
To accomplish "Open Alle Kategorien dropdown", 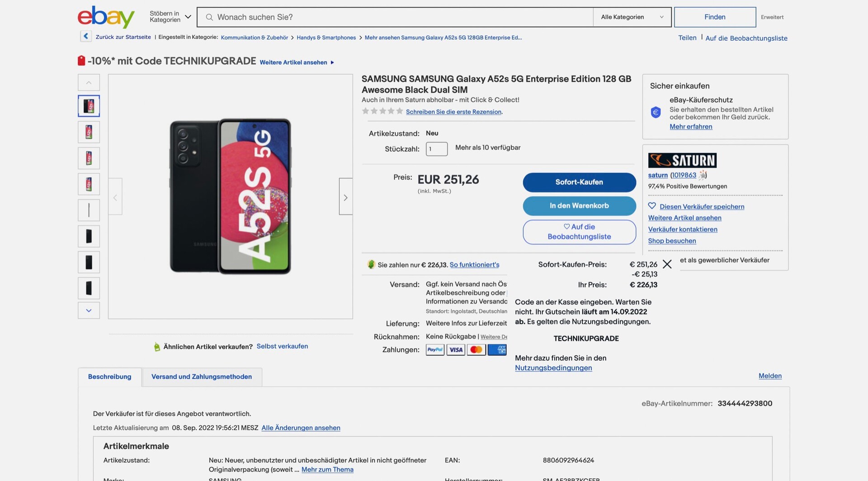I will [x=632, y=17].
